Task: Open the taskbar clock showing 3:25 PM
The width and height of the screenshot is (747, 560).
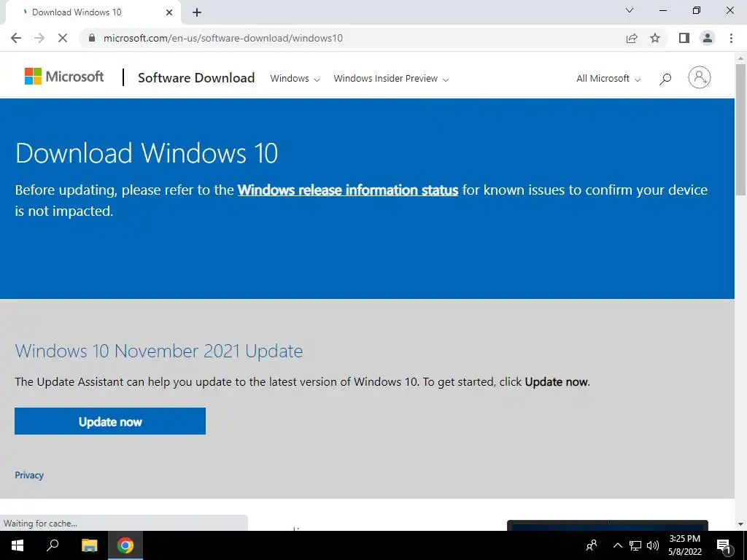Action: 684,545
